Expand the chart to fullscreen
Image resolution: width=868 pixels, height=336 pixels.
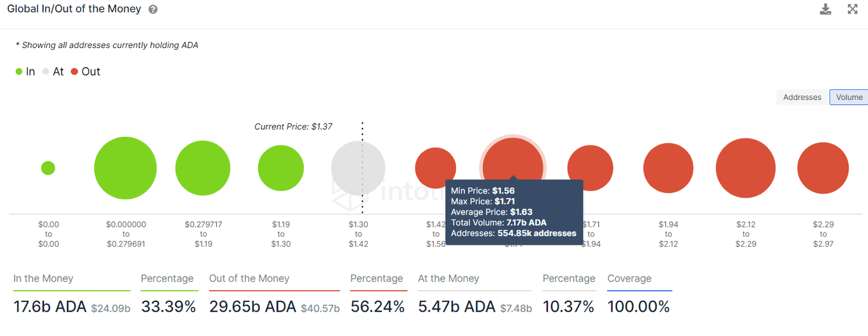tap(853, 9)
